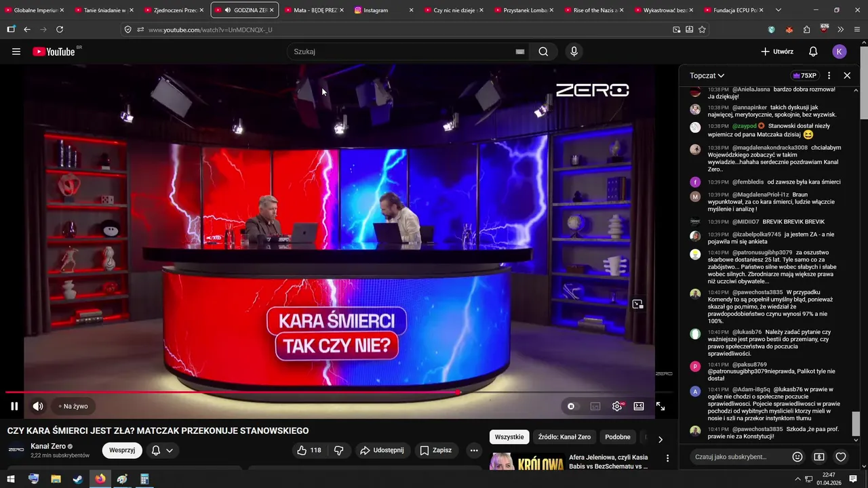Pop out video with picture-in-picture overlay icon
Viewport: 868px width, 488px height.
(637, 304)
